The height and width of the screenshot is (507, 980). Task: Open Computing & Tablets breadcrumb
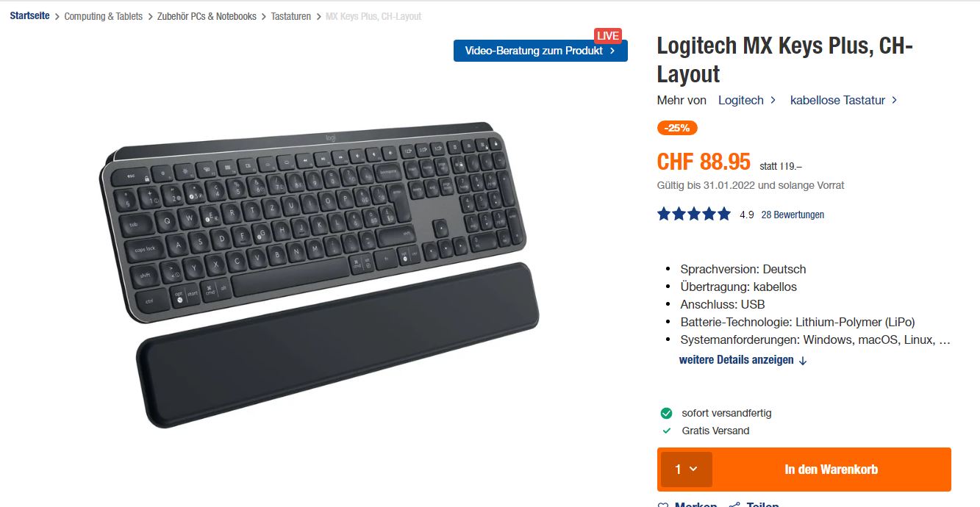(x=104, y=16)
